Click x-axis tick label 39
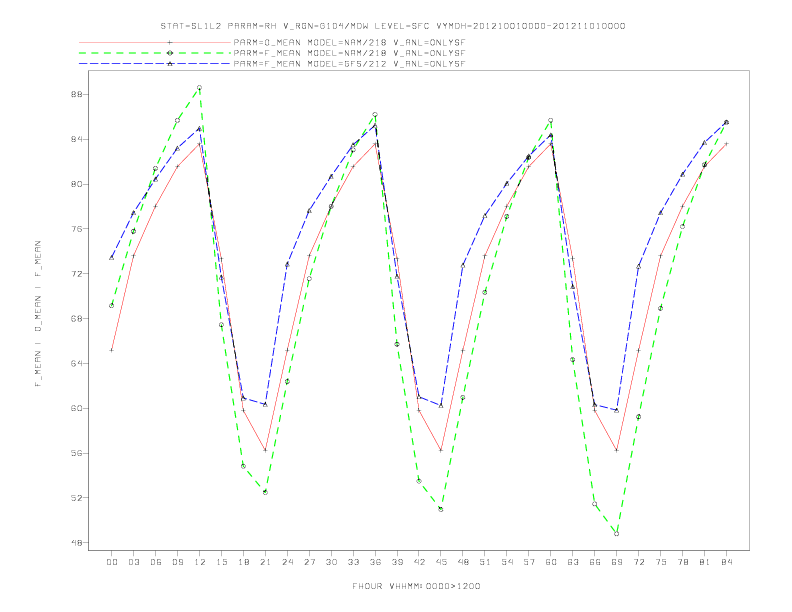The height and width of the screenshot is (612, 792). (x=397, y=562)
